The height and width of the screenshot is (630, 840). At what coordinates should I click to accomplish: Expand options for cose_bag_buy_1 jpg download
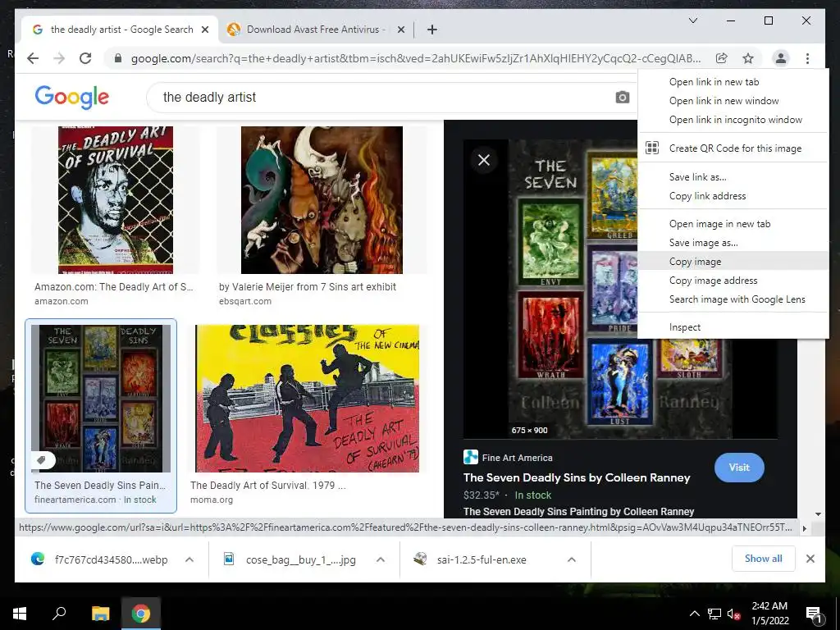(x=381, y=559)
